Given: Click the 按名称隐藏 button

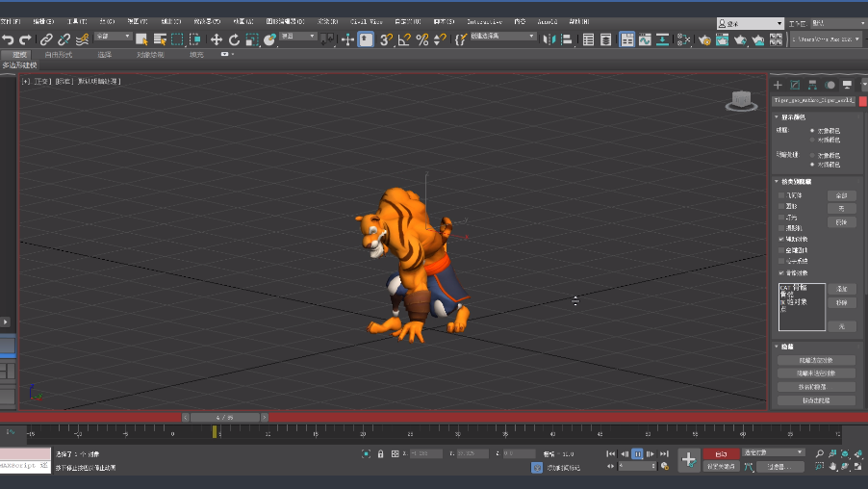Looking at the screenshot, I should click(816, 387).
